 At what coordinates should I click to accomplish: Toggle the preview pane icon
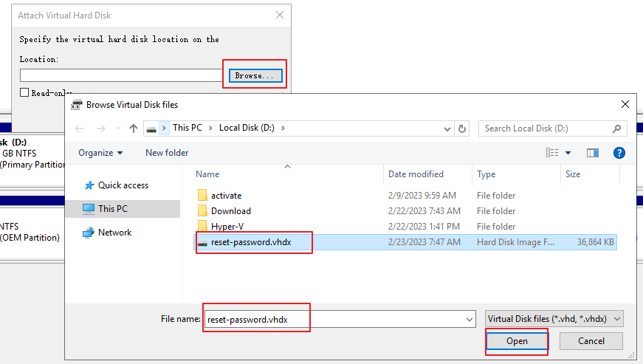(593, 153)
